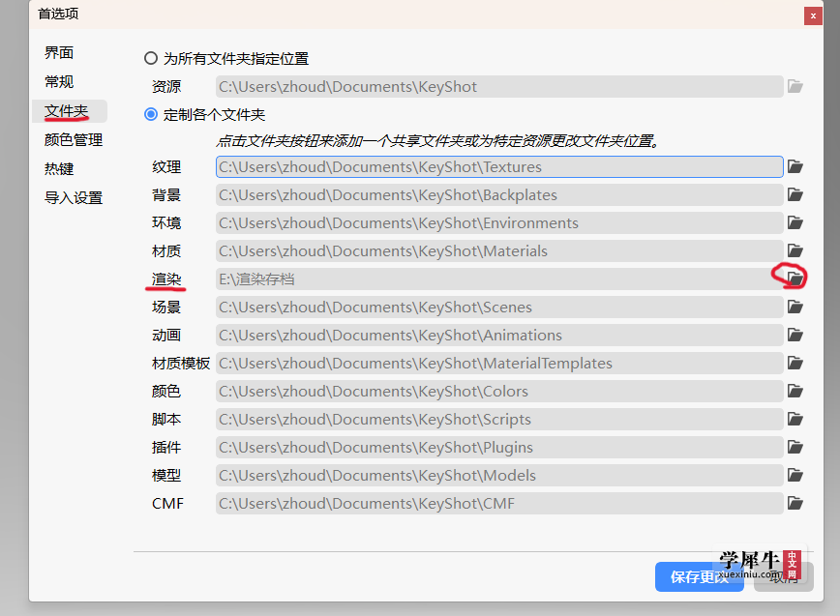Open the 界面 preferences section
The width and height of the screenshot is (840, 616).
[59, 53]
